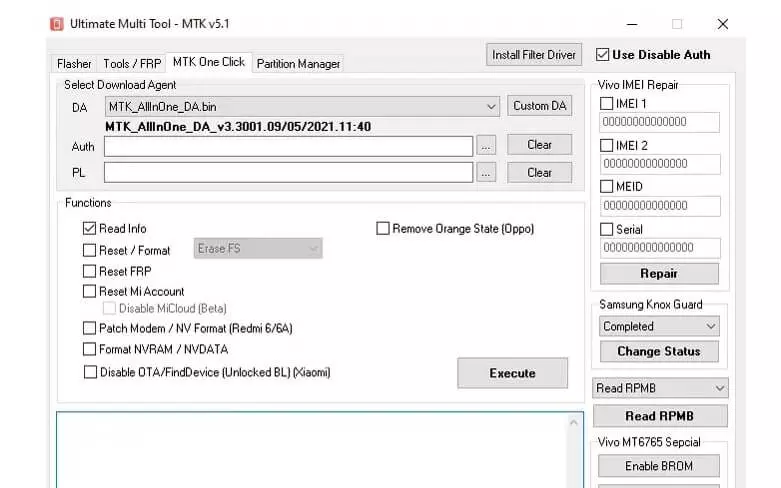Screen dimensions: 781x488
Task: Click the Serial number field
Action: tap(660, 247)
